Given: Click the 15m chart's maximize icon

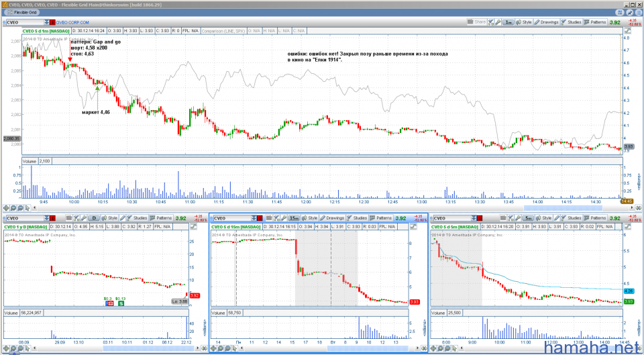Looking at the screenshot, I should [x=414, y=226].
